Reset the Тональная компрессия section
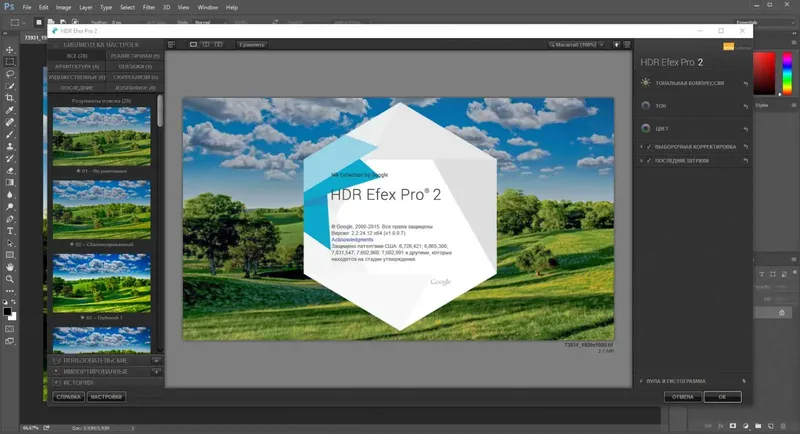The height and width of the screenshot is (434, 800). click(745, 84)
